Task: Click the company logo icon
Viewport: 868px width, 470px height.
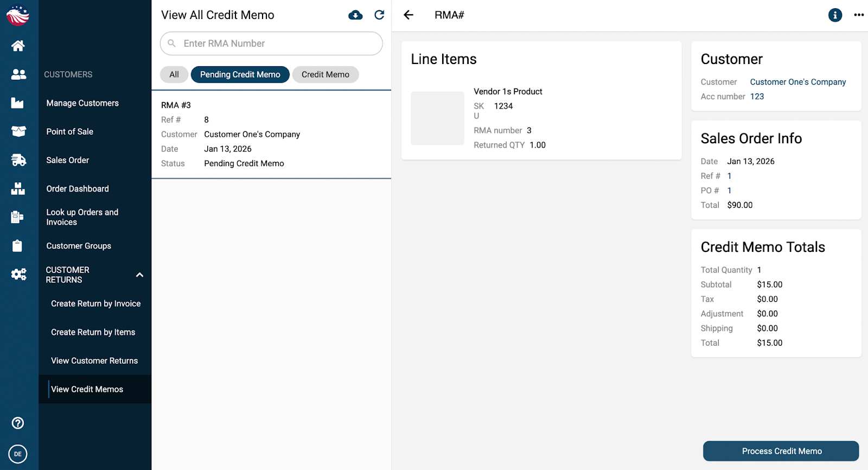Action: (18, 15)
